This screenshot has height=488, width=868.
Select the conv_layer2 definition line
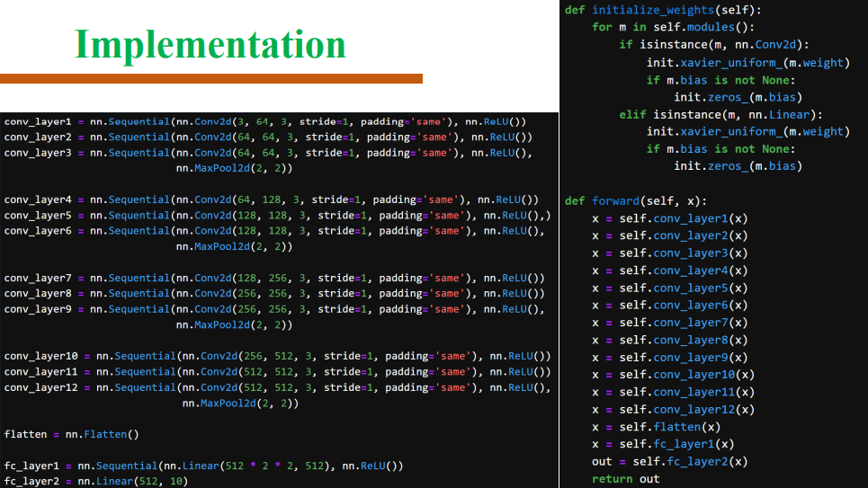[x=268, y=138]
